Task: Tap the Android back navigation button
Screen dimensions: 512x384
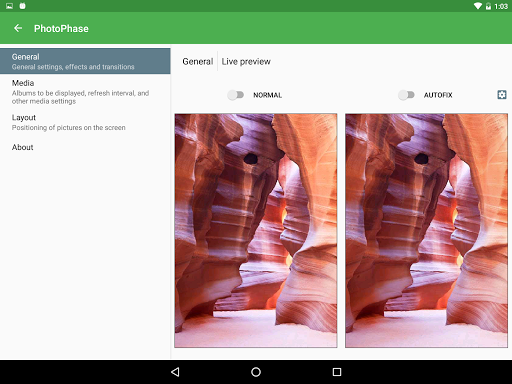Action: 175,372
